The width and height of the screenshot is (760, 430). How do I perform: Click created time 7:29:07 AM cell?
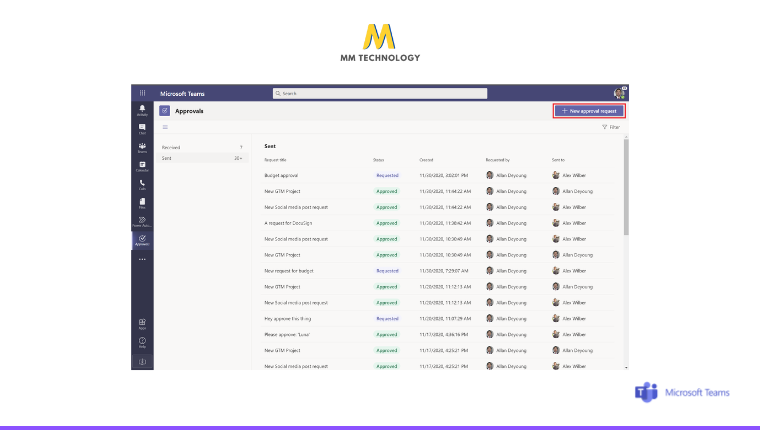(x=443, y=271)
